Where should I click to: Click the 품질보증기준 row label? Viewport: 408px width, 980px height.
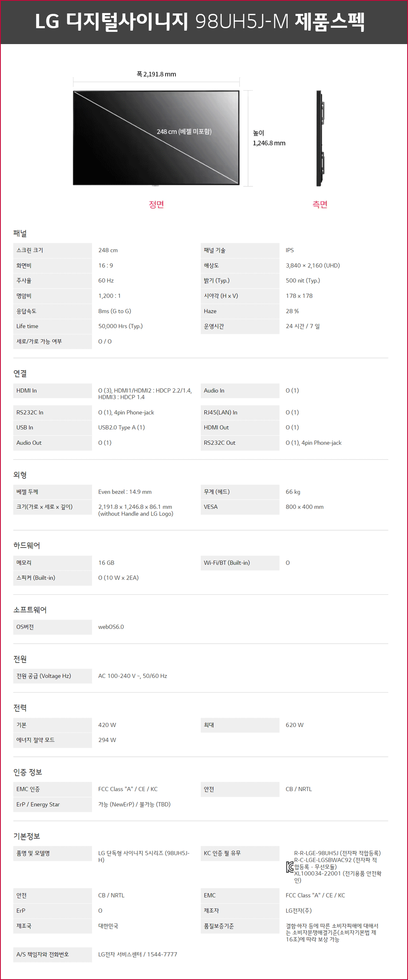pos(240,926)
